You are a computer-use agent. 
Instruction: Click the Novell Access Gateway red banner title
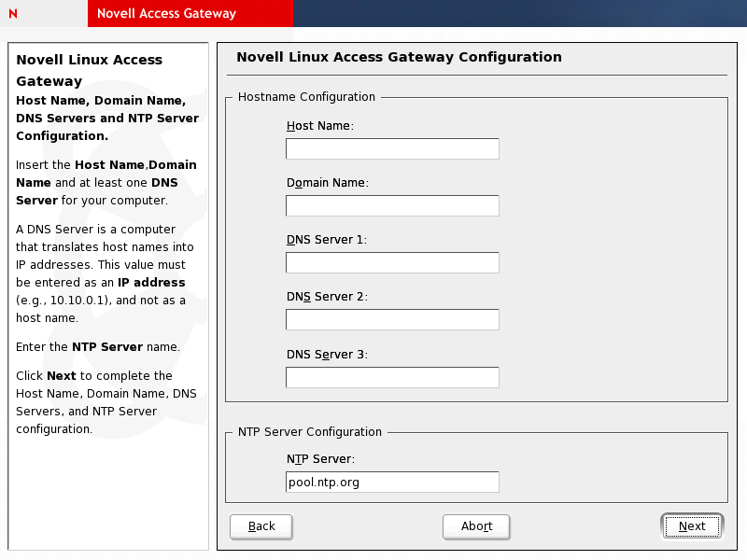(167, 13)
